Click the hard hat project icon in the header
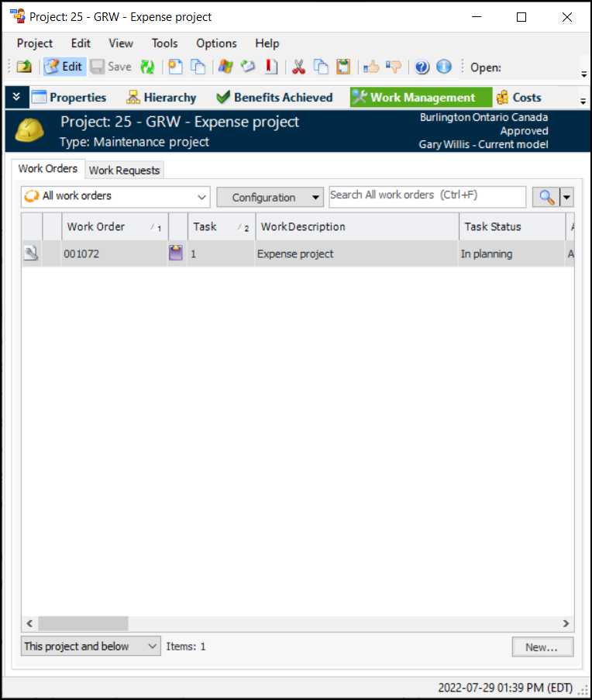The image size is (592, 700). pyautogui.click(x=29, y=130)
